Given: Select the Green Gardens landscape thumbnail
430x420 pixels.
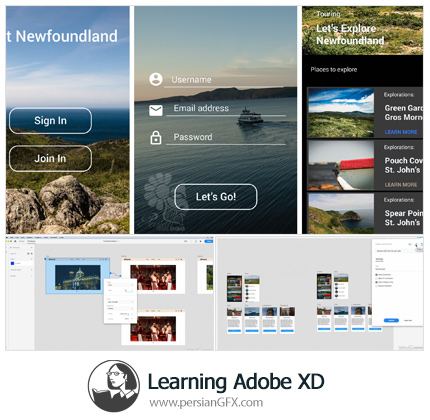Looking at the screenshot, I should point(341,113).
